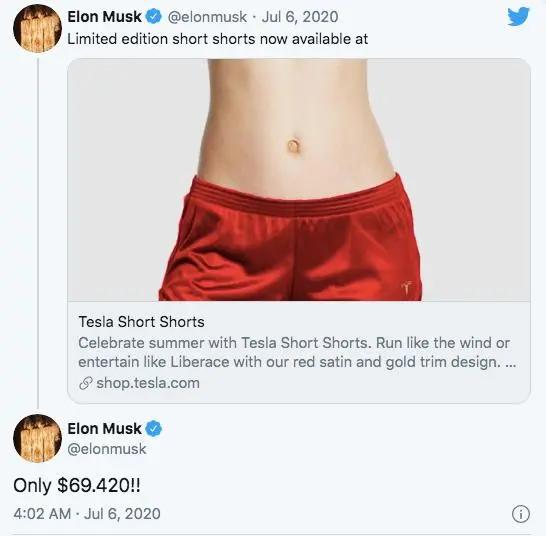Click the card description about Liberace
The width and height of the screenshot is (546, 536).
pyautogui.click(x=297, y=352)
